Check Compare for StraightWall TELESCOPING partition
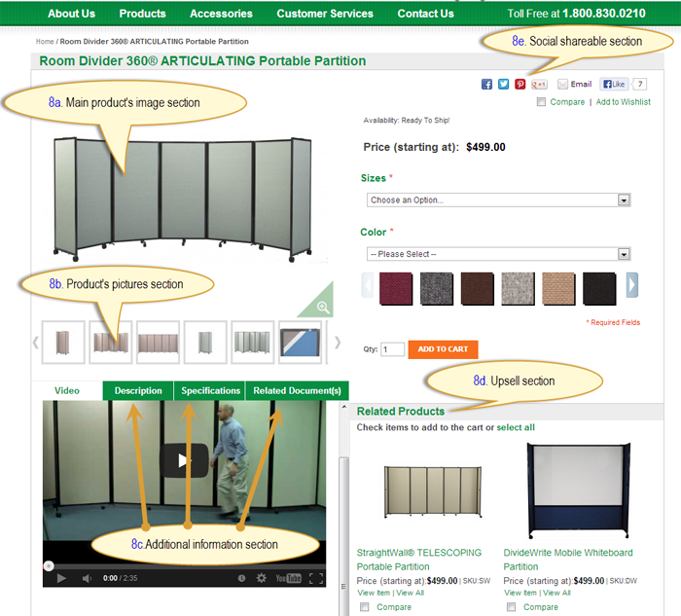Viewport: 681px width, 616px height. [365, 607]
